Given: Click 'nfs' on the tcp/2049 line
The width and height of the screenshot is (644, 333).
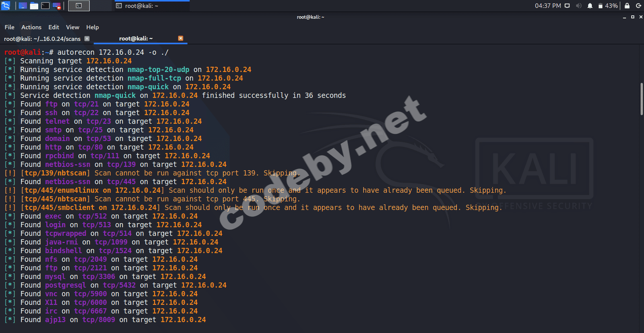Looking at the screenshot, I should pyautogui.click(x=51, y=259).
